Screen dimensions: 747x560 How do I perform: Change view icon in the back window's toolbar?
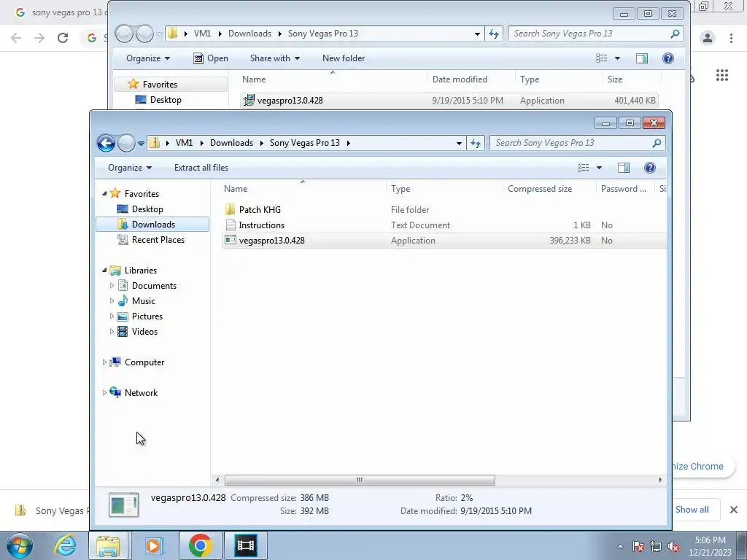pyautogui.click(x=602, y=58)
